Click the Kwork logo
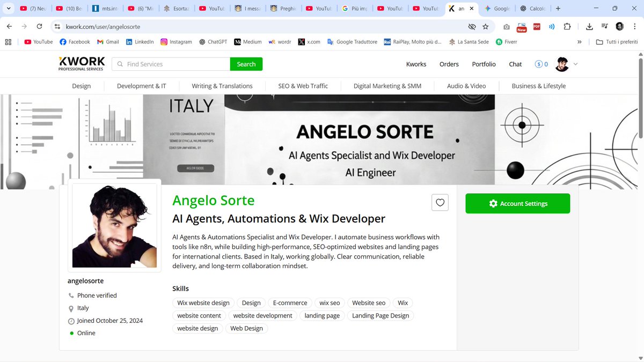Screen dimensions: 644x362 [x=82, y=64]
